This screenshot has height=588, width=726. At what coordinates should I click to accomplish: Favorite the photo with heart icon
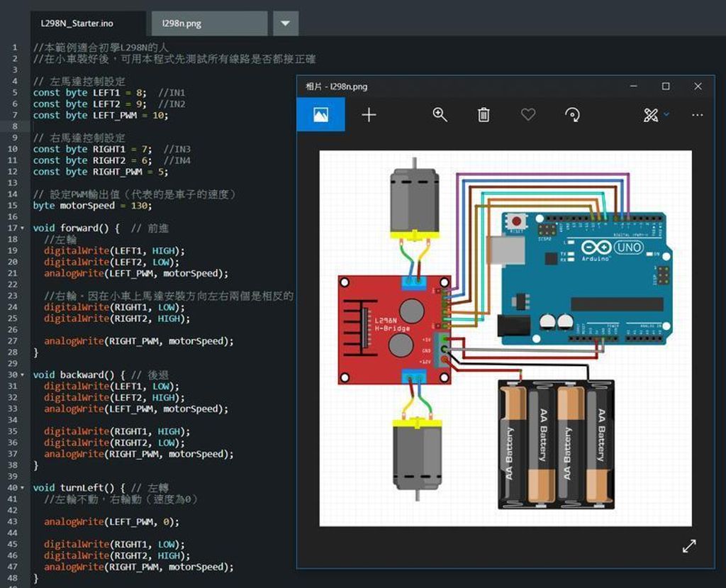[x=527, y=115]
